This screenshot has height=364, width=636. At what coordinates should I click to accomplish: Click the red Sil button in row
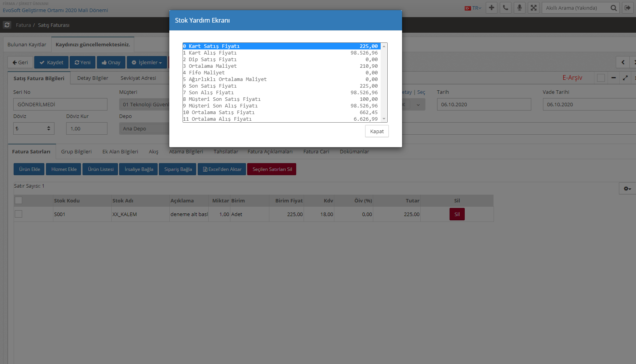(457, 214)
